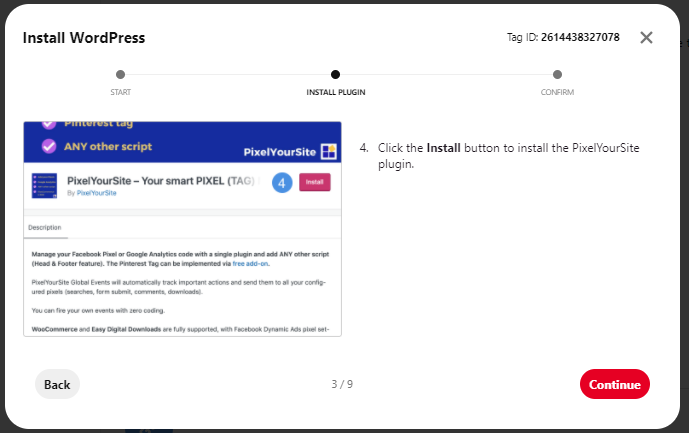Open the plugin instruction screenshot thumbnail
This screenshot has width=689, height=433.
tap(182, 229)
